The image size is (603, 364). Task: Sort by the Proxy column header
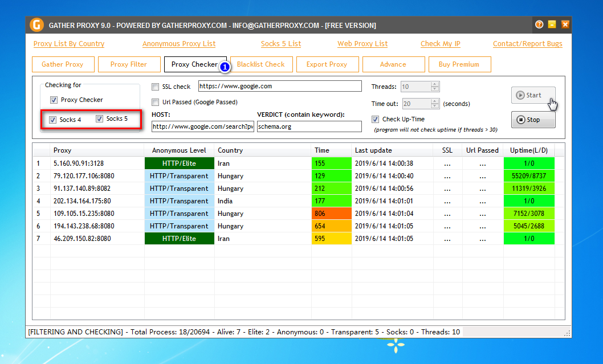[97, 150]
